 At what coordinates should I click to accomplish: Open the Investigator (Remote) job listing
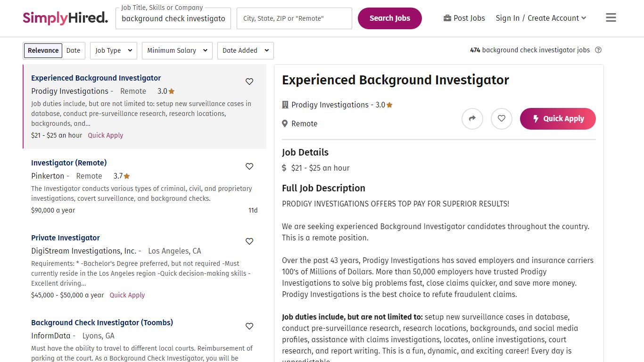coord(69,163)
